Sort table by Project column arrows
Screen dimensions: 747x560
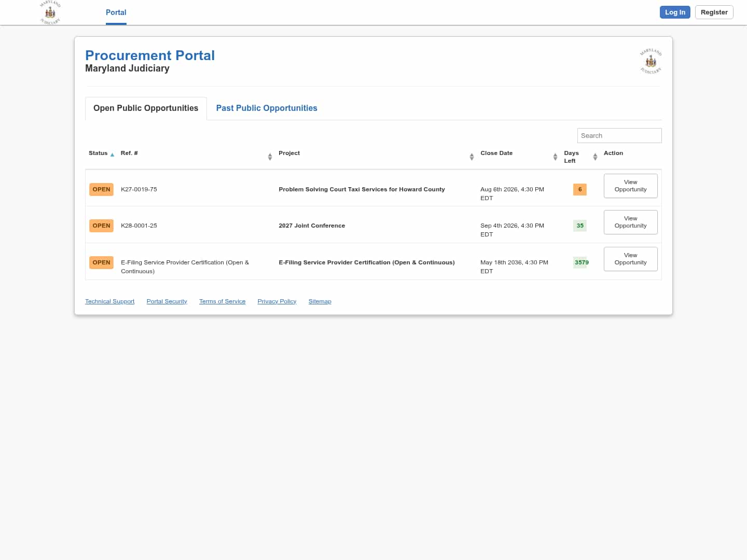click(472, 157)
